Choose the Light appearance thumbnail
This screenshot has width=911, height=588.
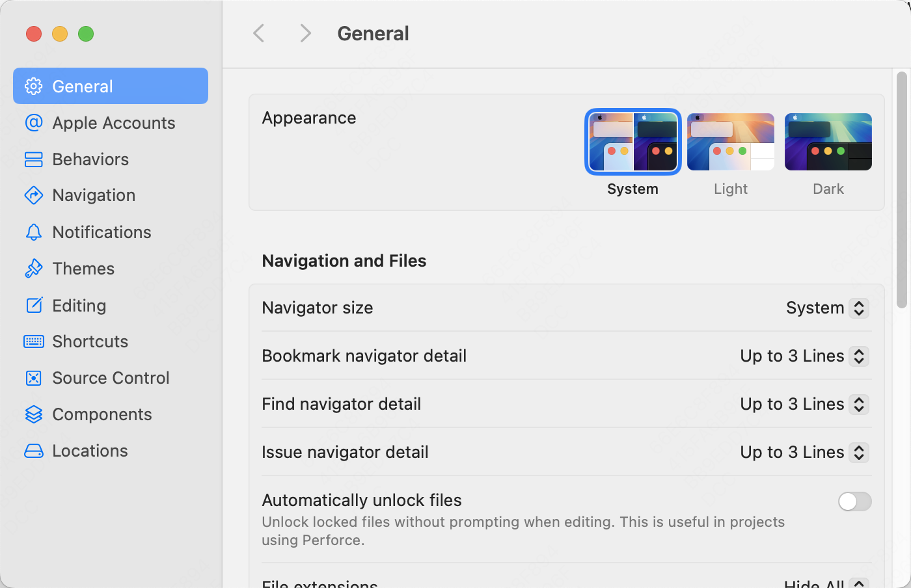[731, 142]
